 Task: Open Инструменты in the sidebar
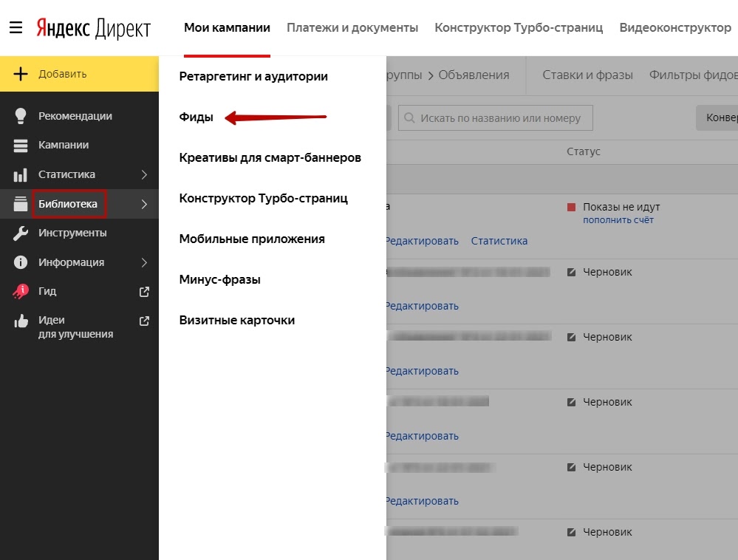(72, 233)
